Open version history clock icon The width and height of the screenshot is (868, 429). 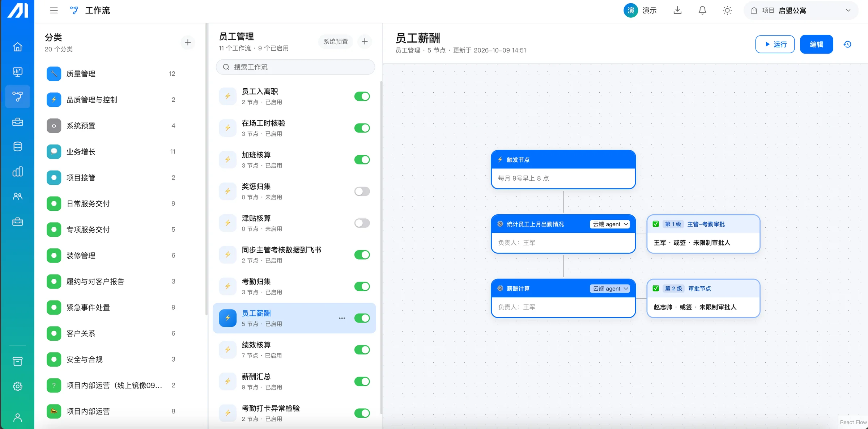click(847, 44)
